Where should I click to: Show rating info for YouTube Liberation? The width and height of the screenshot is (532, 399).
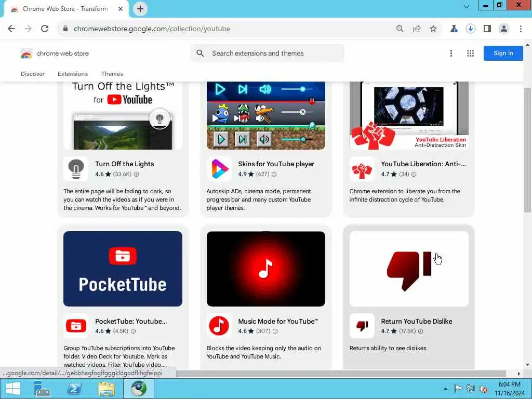[x=414, y=175]
